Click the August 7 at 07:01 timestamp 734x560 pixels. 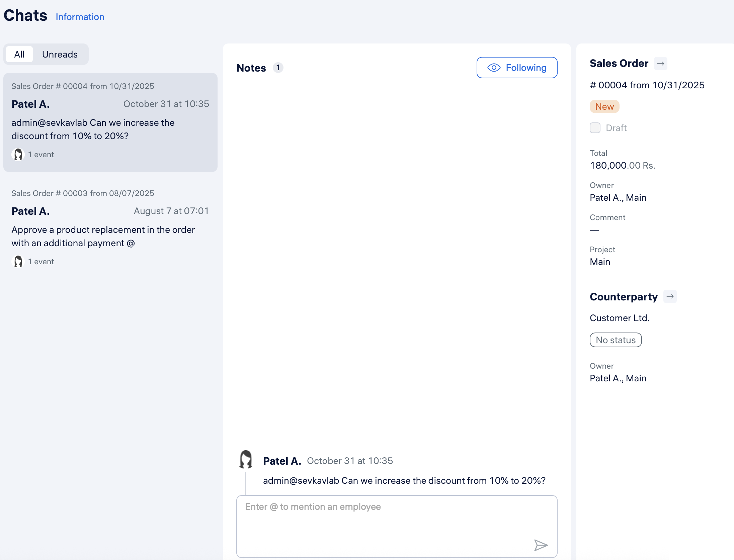pyautogui.click(x=171, y=211)
